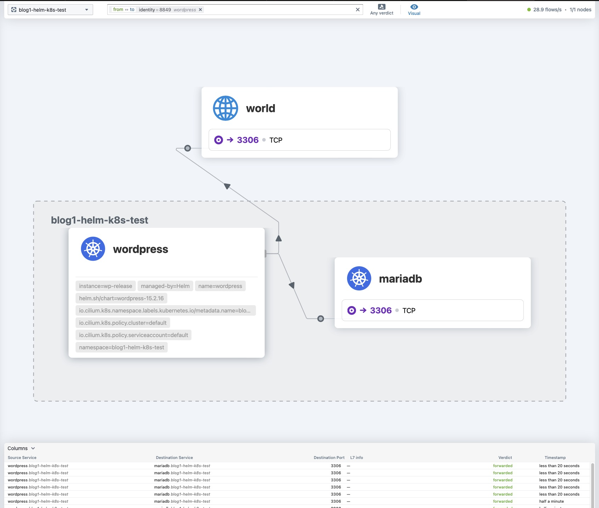This screenshot has height=508, width=599.
Task: Select the mariadb service card title
Action: click(400, 279)
